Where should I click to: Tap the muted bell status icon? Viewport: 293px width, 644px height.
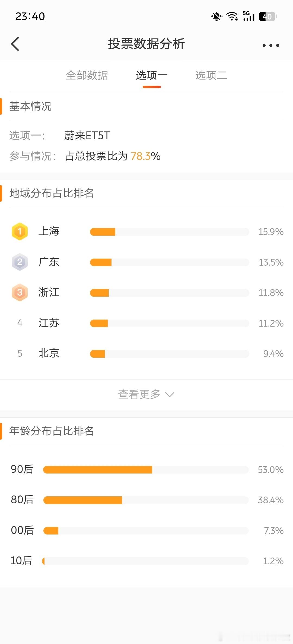(216, 17)
